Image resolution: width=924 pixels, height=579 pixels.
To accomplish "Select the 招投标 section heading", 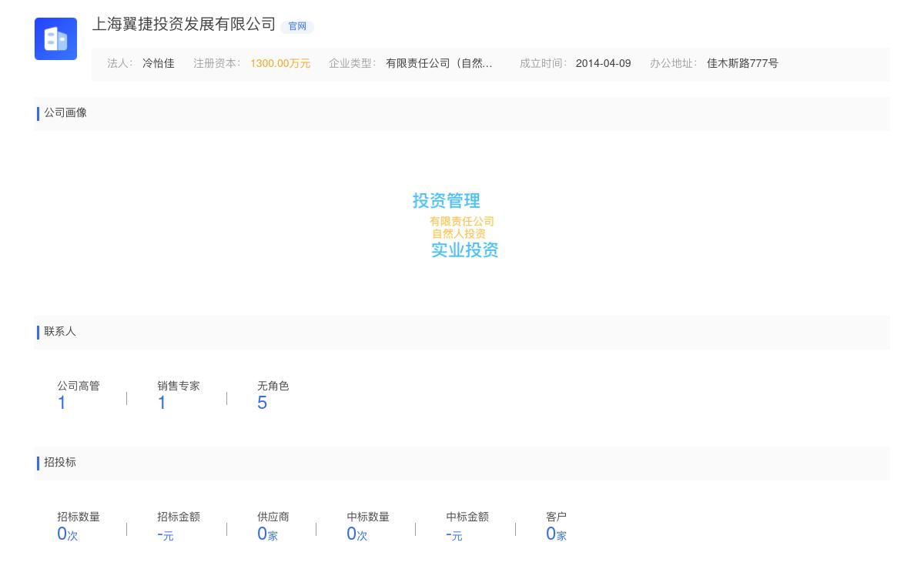I will pyautogui.click(x=60, y=463).
